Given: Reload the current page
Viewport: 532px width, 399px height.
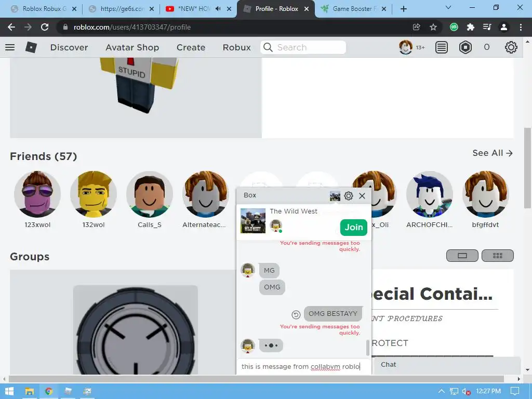Looking at the screenshot, I should [45, 27].
